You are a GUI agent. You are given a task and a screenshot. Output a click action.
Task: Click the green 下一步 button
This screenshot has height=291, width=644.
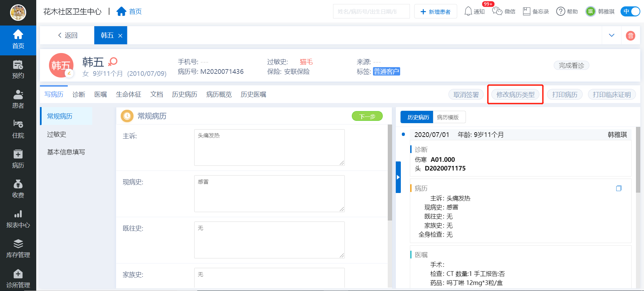367,116
